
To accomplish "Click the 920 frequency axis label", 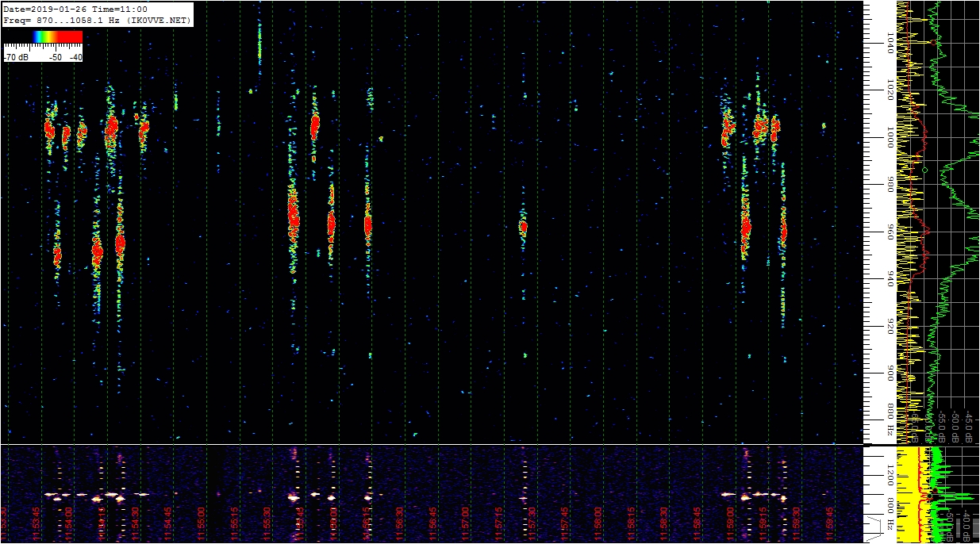I will [890, 325].
